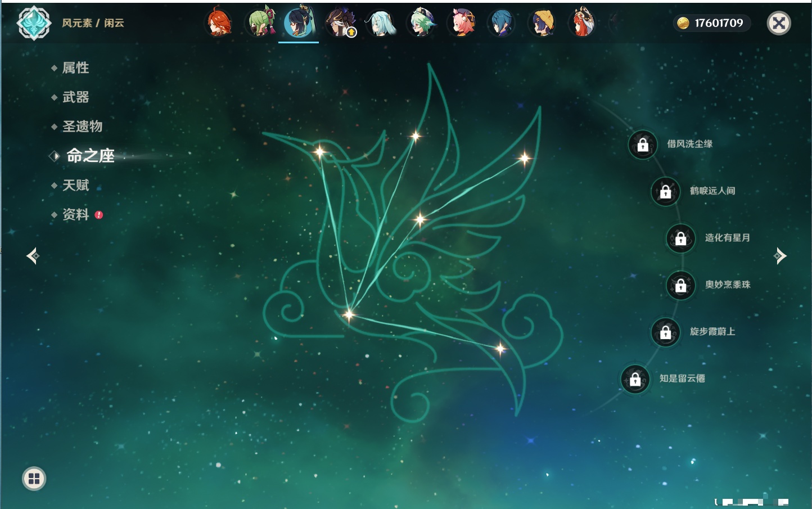Go to next character with right arrow

(x=780, y=256)
